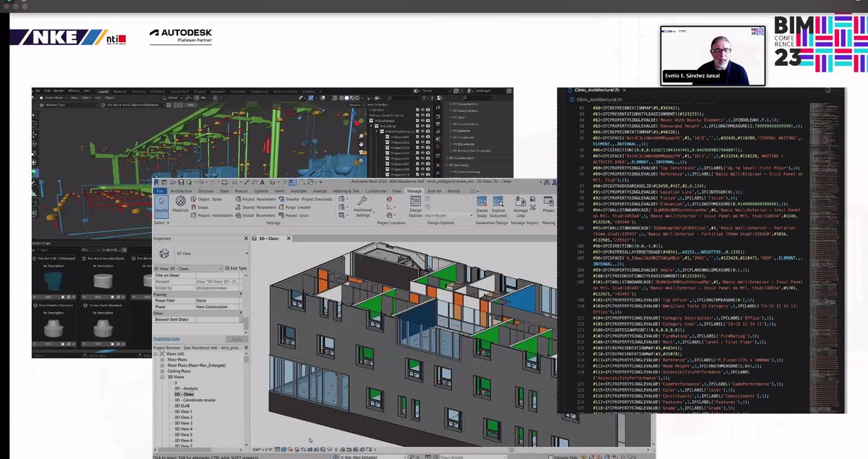Click the Evelio E. Sánchez Juncal video thumbnail

tap(712, 56)
